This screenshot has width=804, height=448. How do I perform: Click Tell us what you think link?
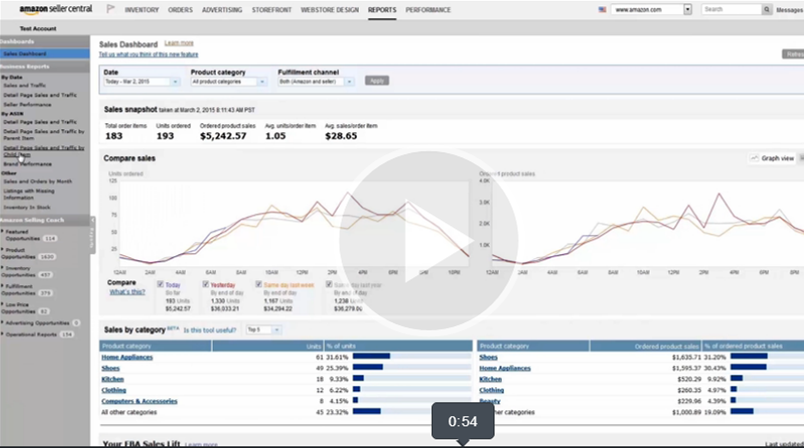(x=148, y=54)
